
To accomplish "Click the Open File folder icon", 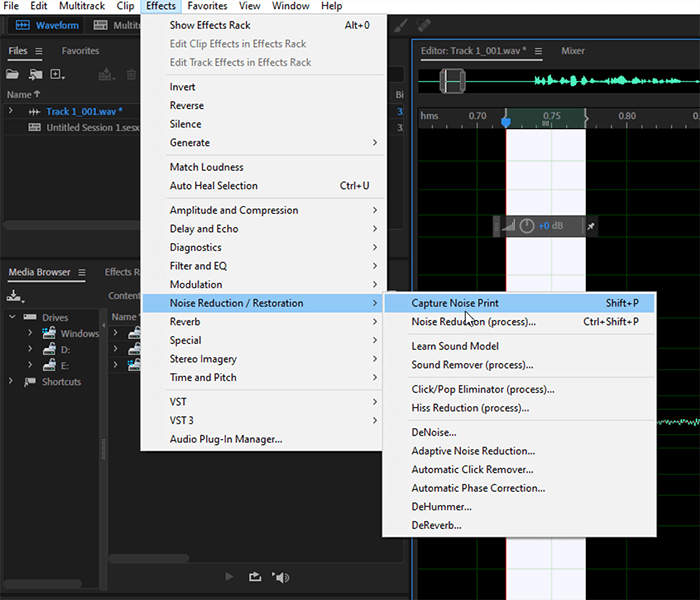I will 13,74.
